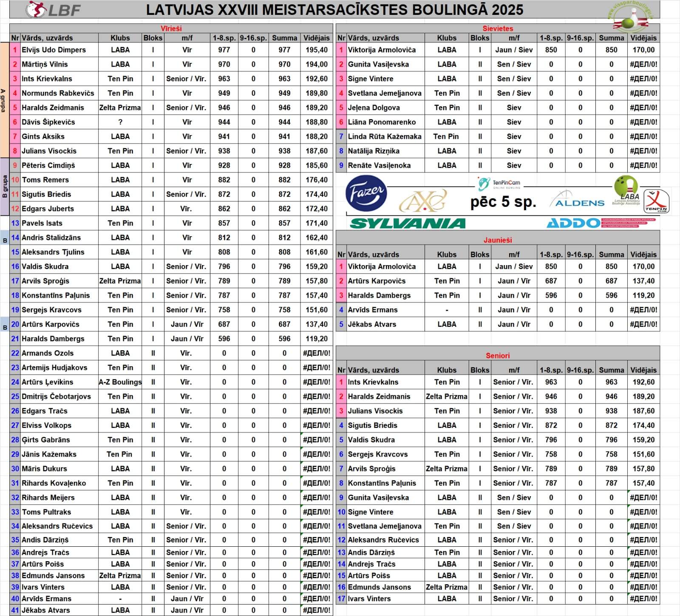Select Artūrs Karpovičs in the Jaunieši table
Image resolution: width=680 pixels, height=616 pixels.
[x=385, y=281]
